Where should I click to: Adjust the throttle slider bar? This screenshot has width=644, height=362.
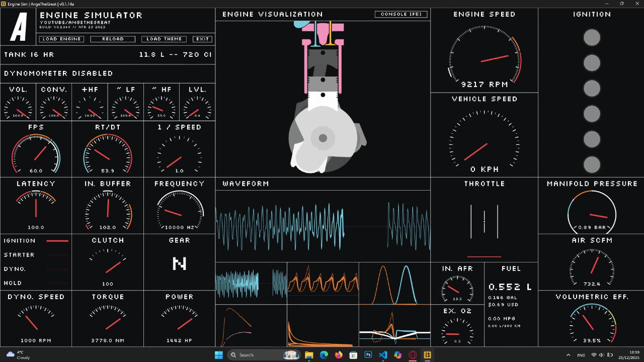click(x=484, y=221)
